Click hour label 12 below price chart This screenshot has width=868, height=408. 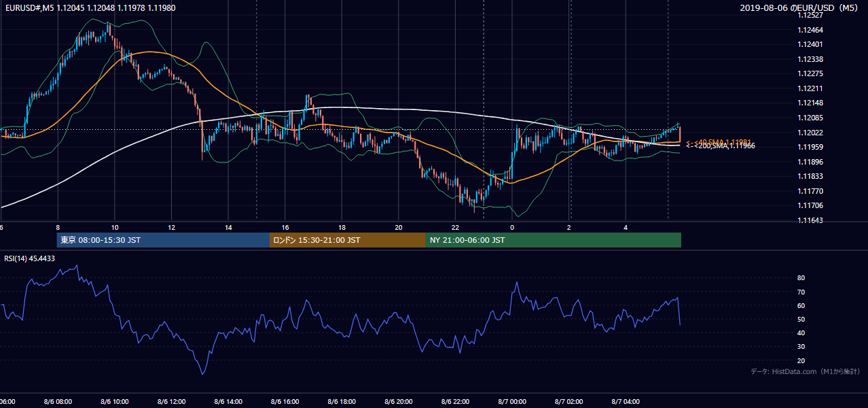171,228
